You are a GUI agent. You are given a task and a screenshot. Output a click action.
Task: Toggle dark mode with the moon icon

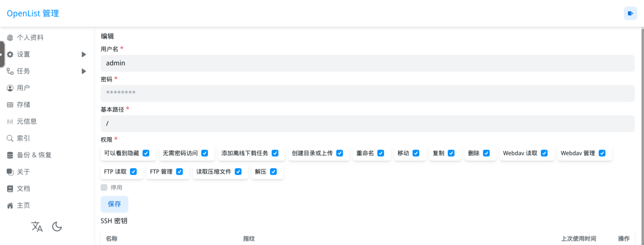coord(57,227)
